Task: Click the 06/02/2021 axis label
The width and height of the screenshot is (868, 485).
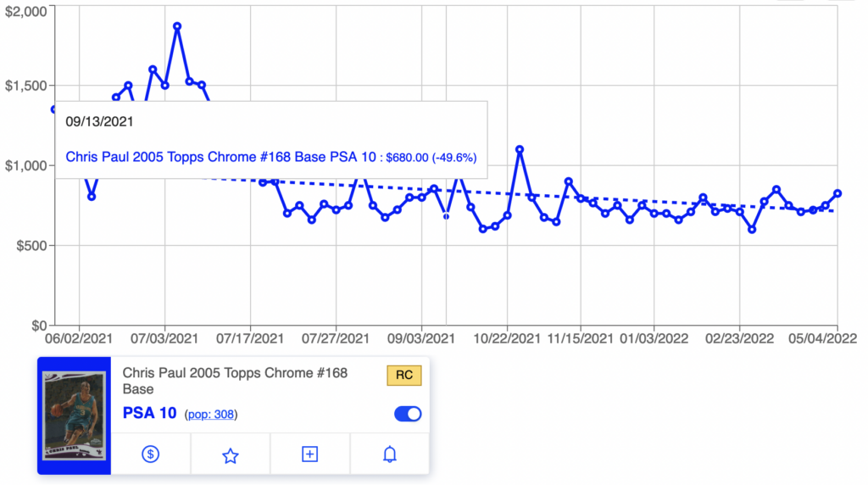Action: click(79, 338)
